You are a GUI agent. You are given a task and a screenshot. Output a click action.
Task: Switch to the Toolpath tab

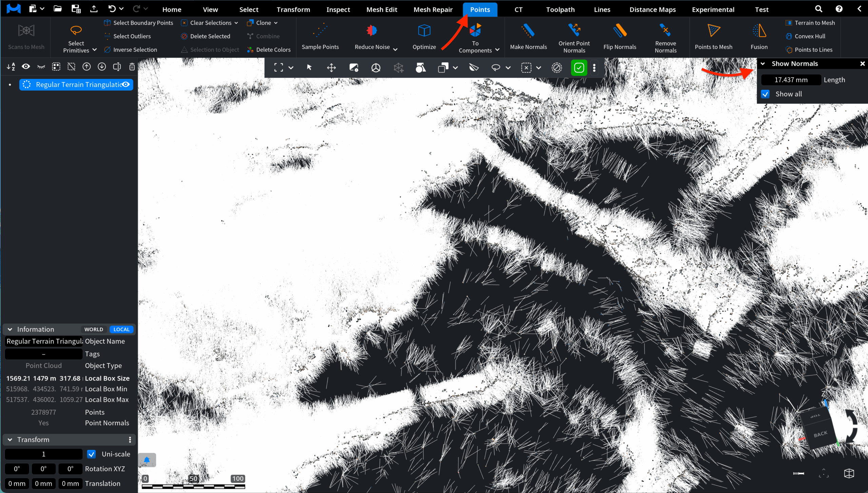pos(560,9)
